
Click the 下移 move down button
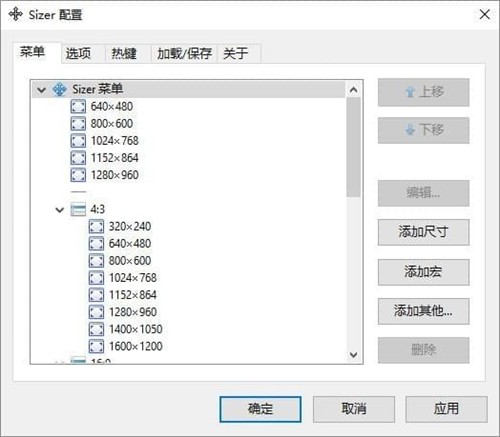point(423,130)
